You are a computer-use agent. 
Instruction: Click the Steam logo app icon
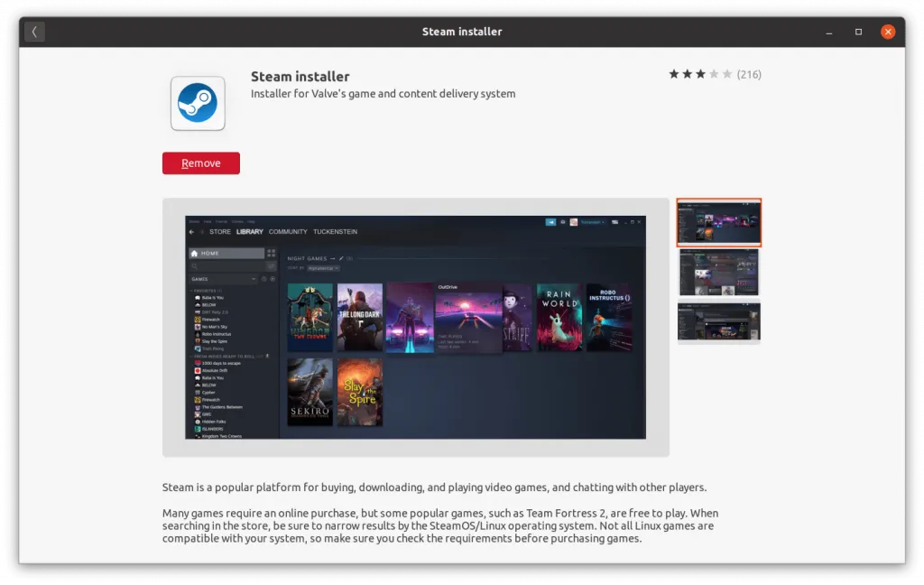tap(198, 103)
